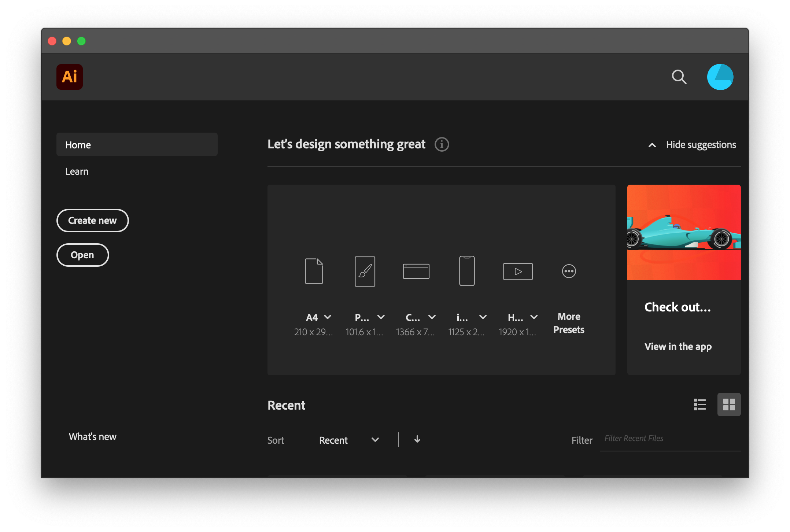Viewport: 790px width, 532px height.
Task: Switch recent files to list view
Action: (x=699, y=404)
